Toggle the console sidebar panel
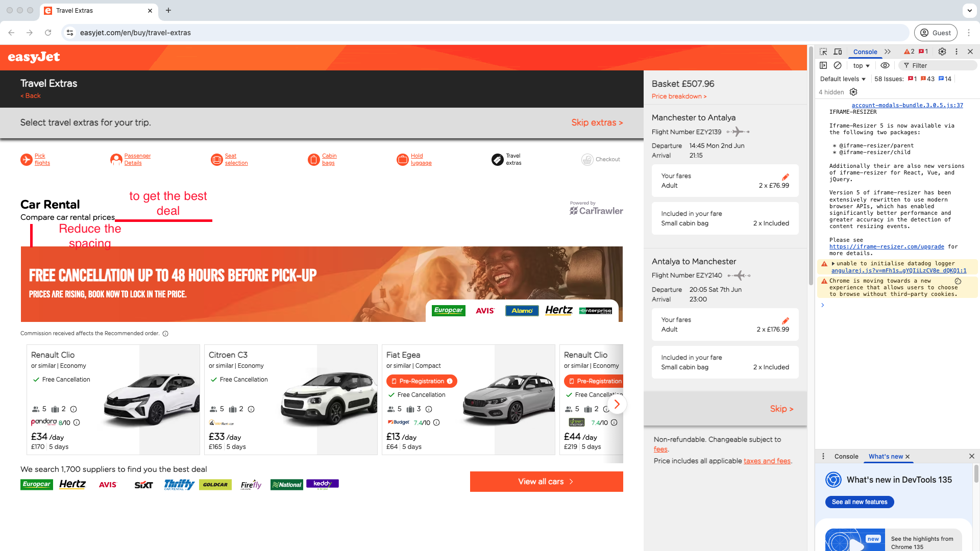This screenshot has width=980, height=551. click(x=823, y=65)
